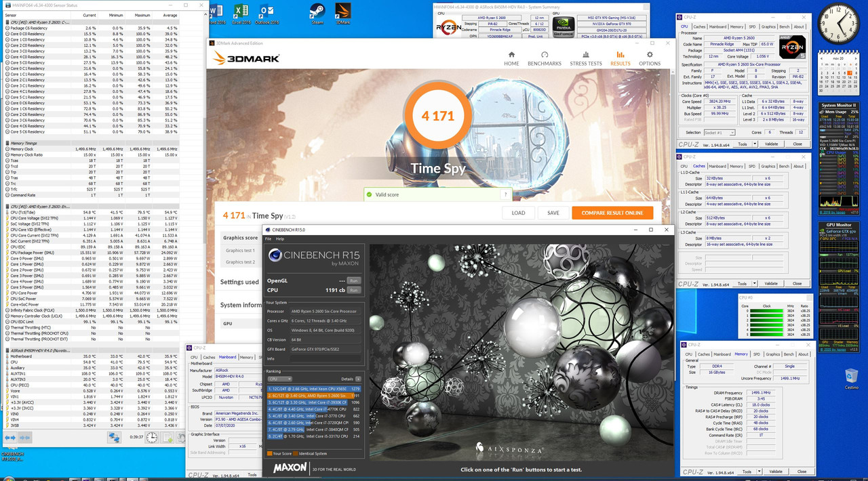
Task: Switch to Graphics tab in CPU-Z Memory window
Action: (x=772, y=354)
